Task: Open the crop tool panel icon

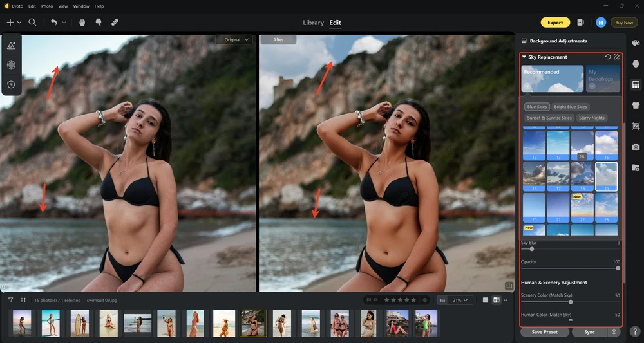Action: 636,126
